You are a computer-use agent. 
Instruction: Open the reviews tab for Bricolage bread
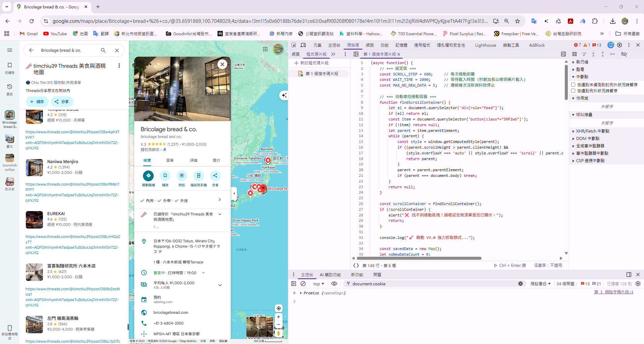194,160
